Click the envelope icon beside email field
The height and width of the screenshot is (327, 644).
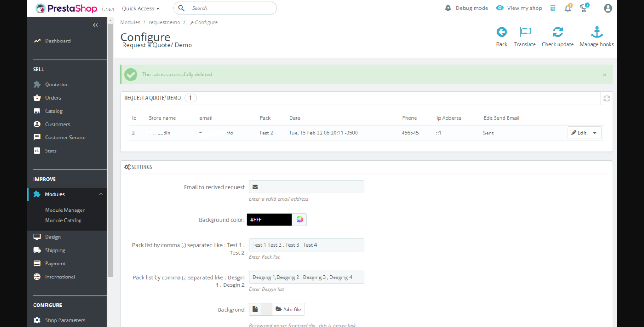coord(255,187)
